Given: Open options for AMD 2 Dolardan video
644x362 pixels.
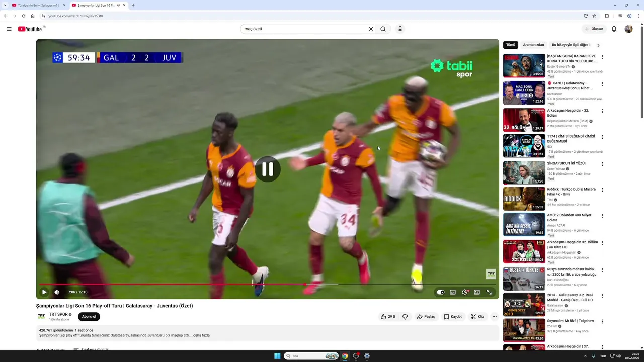Looking at the screenshot, I should 602,216.
